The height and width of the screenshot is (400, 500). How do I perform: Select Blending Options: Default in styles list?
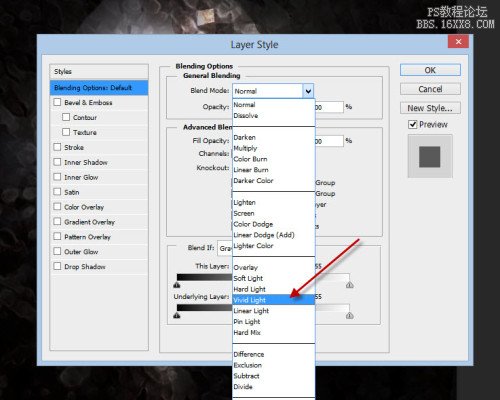click(99, 88)
